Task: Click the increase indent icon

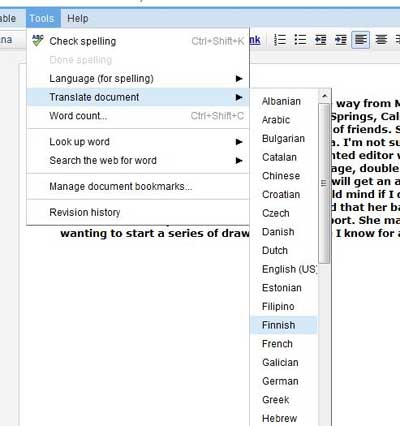Action: [x=341, y=40]
